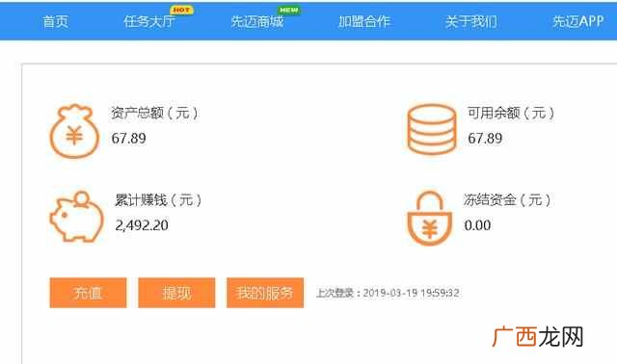Go to 先迈APP in the navigation bar

577,21
